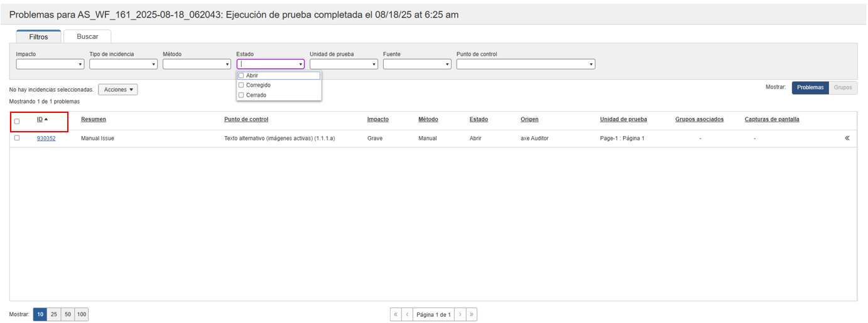Open issue link 930352
This screenshot has width=868, height=323.
pos(46,138)
